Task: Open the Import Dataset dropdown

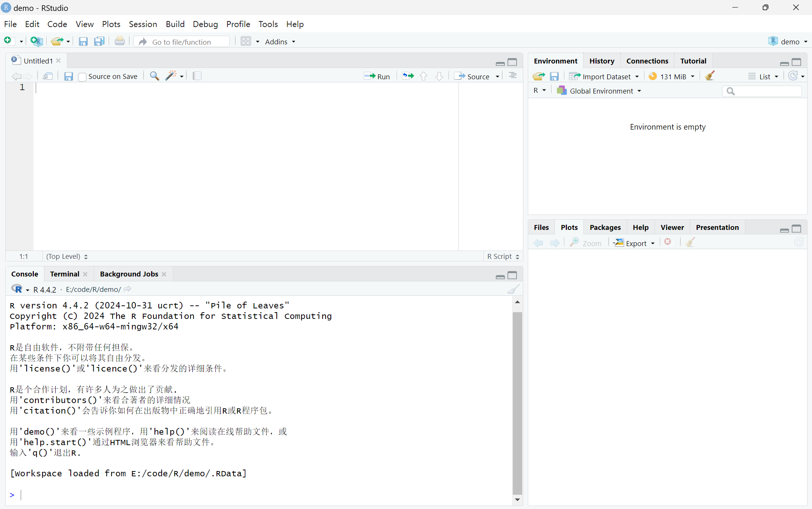Action: (x=604, y=76)
